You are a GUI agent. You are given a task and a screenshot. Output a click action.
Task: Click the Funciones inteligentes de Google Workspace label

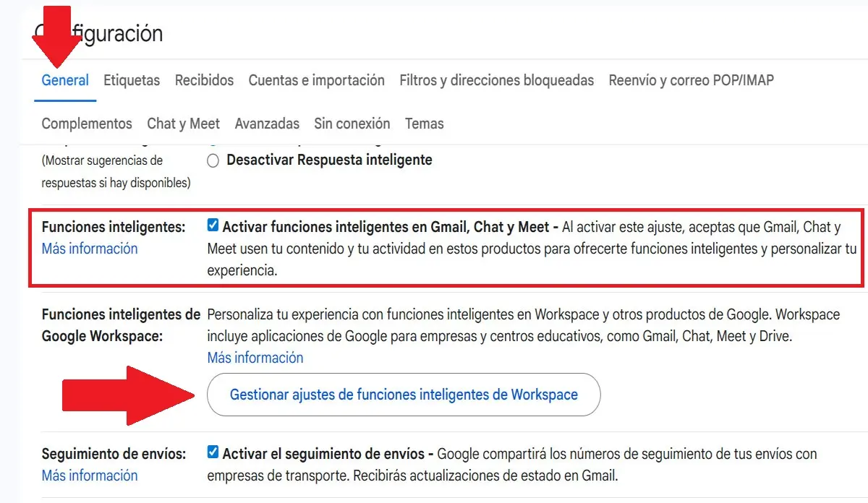tap(121, 325)
